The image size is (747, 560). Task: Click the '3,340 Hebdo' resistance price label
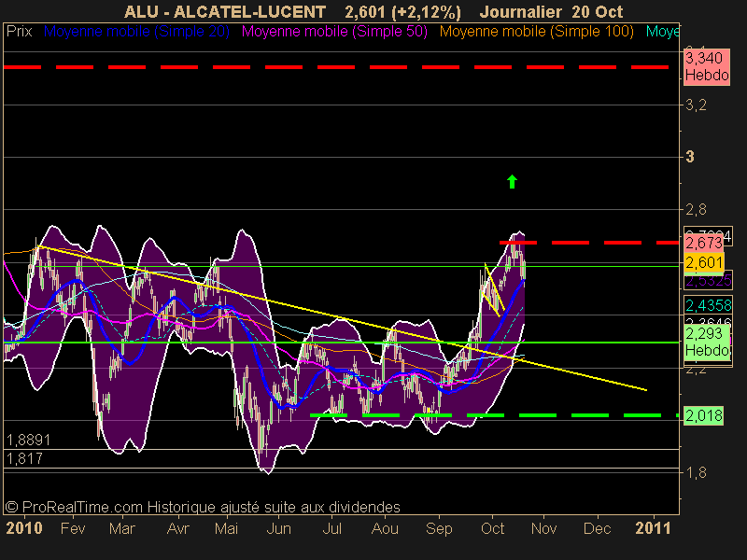[707, 66]
